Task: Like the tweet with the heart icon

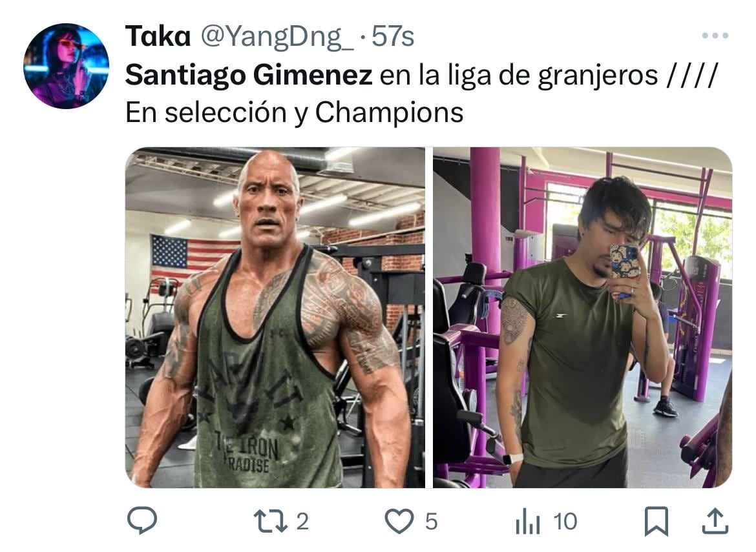Action: (x=399, y=521)
